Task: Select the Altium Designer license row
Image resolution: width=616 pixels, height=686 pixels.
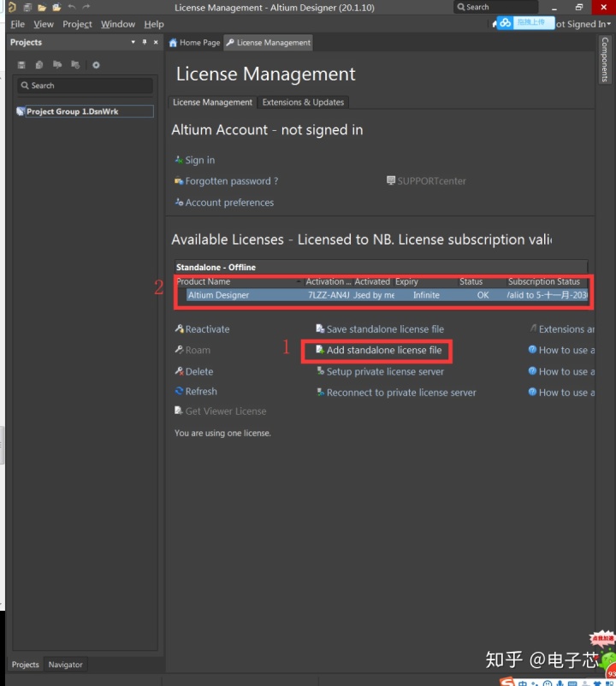Action: click(387, 295)
